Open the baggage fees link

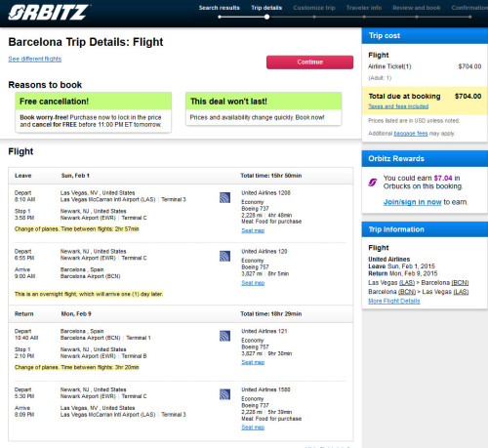pos(411,134)
